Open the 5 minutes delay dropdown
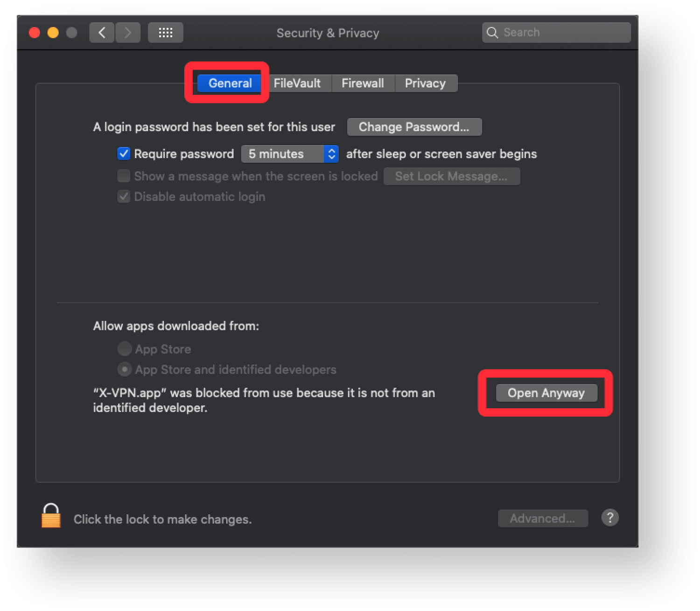Screen dimensions: 700x611 pyautogui.click(x=290, y=154)
